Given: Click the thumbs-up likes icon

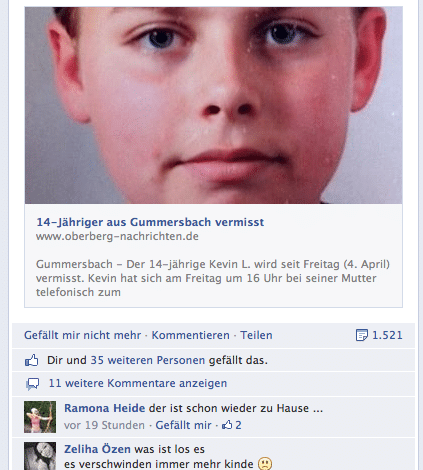Looking at the screenshot, I should point(32,360).
